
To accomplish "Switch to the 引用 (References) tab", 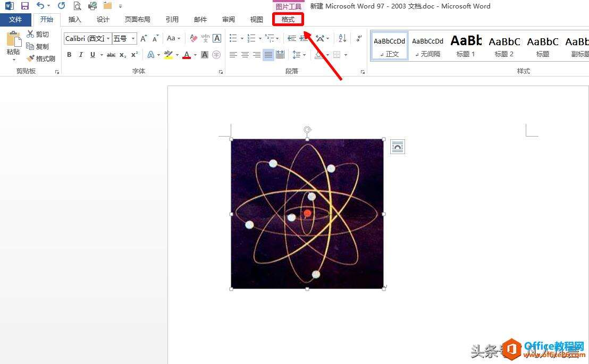I will pyautogui.click(x=172, y=20).
